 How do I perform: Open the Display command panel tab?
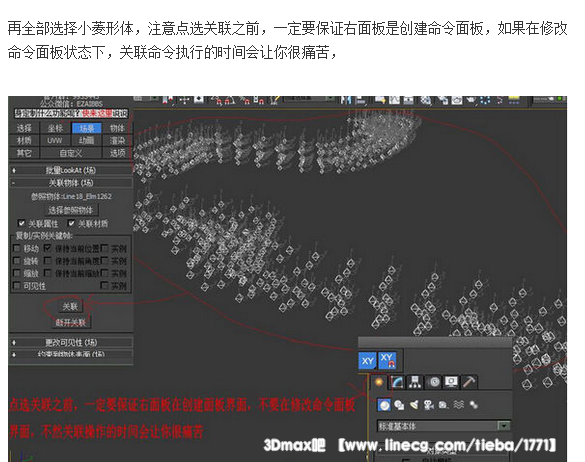click(x=451, y=382)
